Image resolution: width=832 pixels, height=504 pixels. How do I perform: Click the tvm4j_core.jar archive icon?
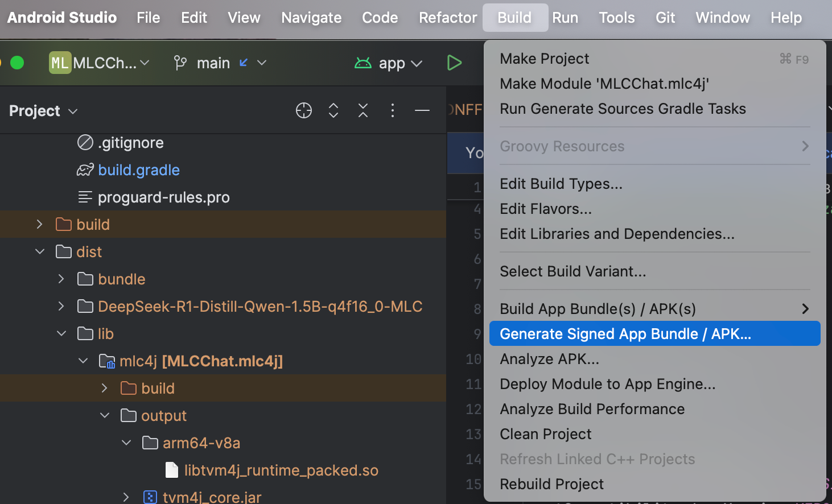click(150, 497)
